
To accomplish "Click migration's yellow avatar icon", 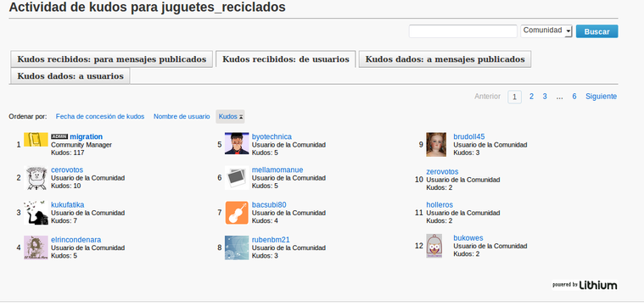I will coord(36,140).
